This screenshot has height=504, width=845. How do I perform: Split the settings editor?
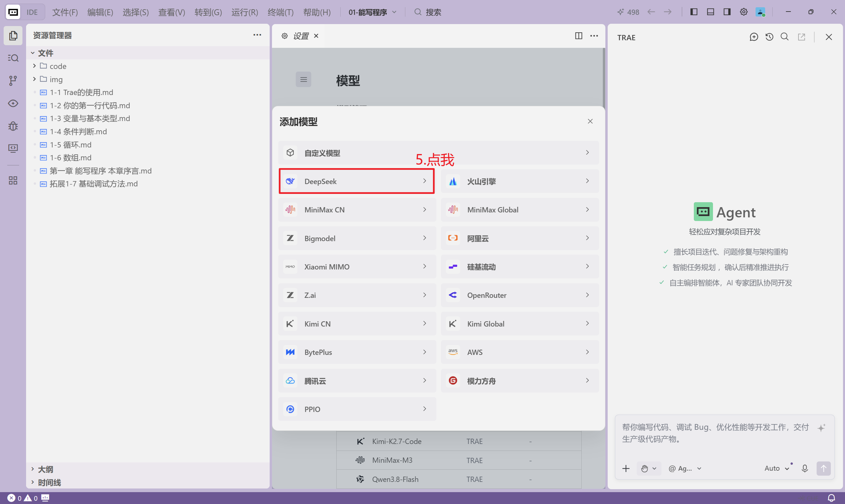click(x=579, y=36)
